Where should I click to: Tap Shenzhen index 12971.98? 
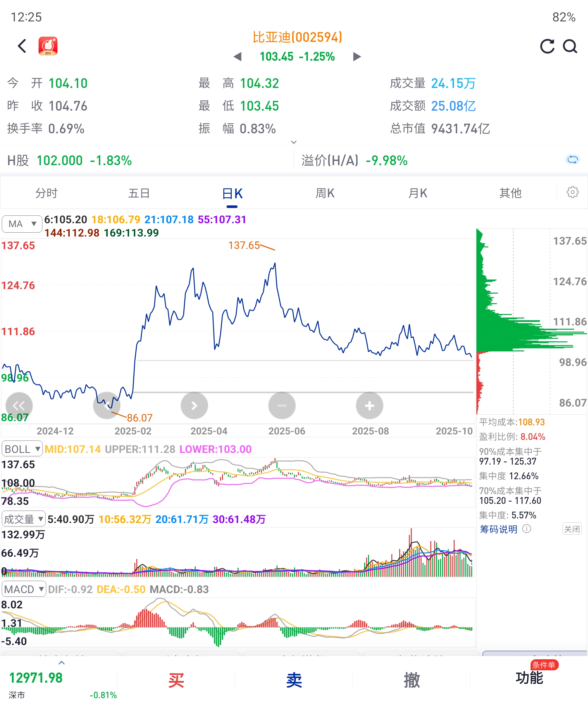(x=36, y=678)
